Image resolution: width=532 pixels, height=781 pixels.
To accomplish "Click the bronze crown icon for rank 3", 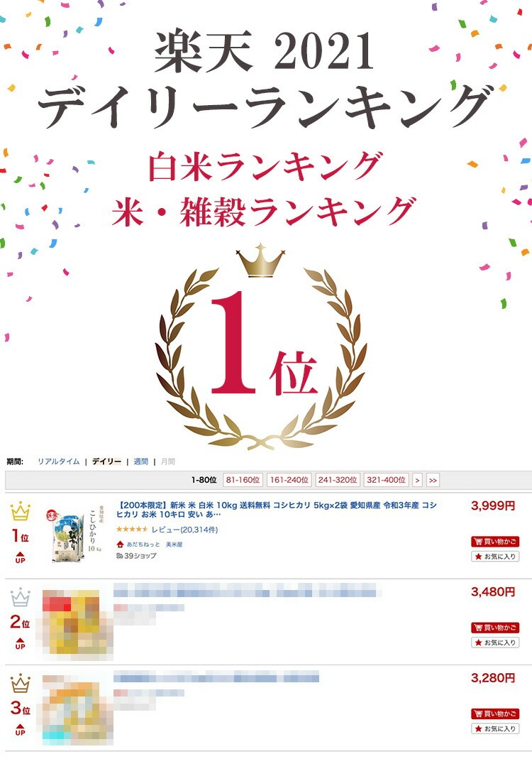I will pyautogui.click(x=21, y=683).
